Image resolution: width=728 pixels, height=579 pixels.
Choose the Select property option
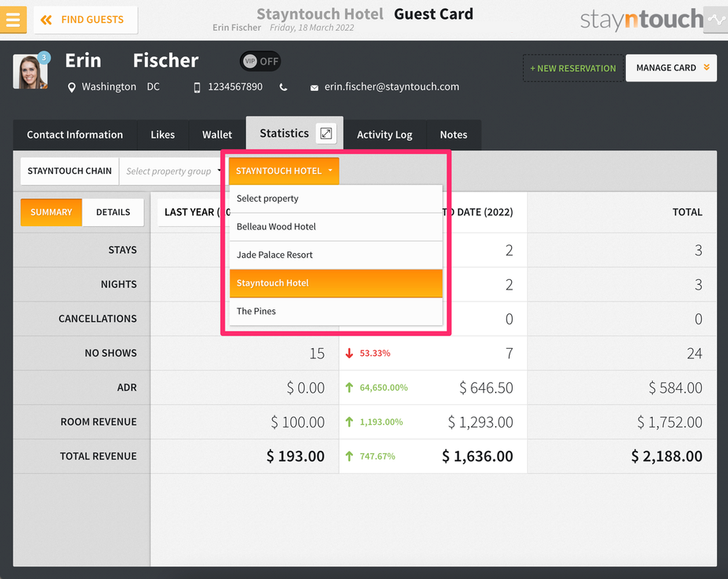click(336, 199)
